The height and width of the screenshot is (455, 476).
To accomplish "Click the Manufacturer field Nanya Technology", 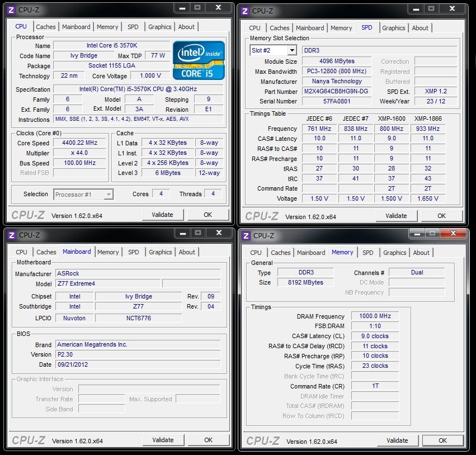I will (x=336, y=81).
